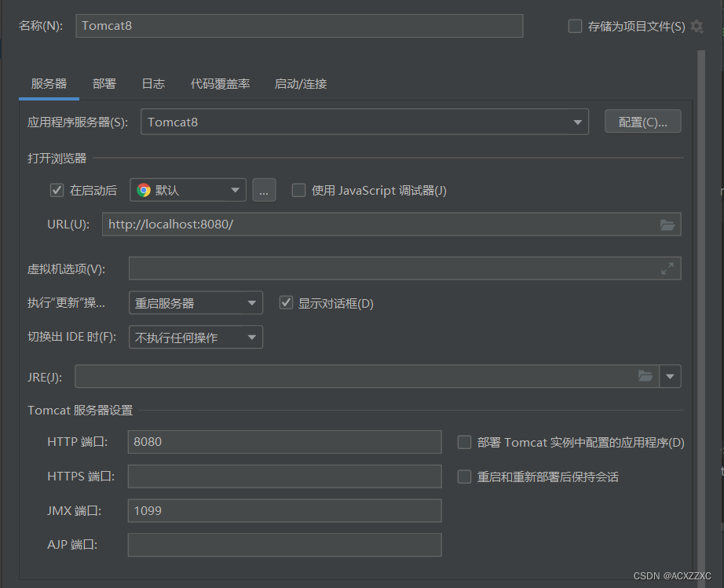Click the 虚拟机选项(V) input field
The height and width of the screenshot is (588, 724).
pyautogui.click(x=405, y=268)
